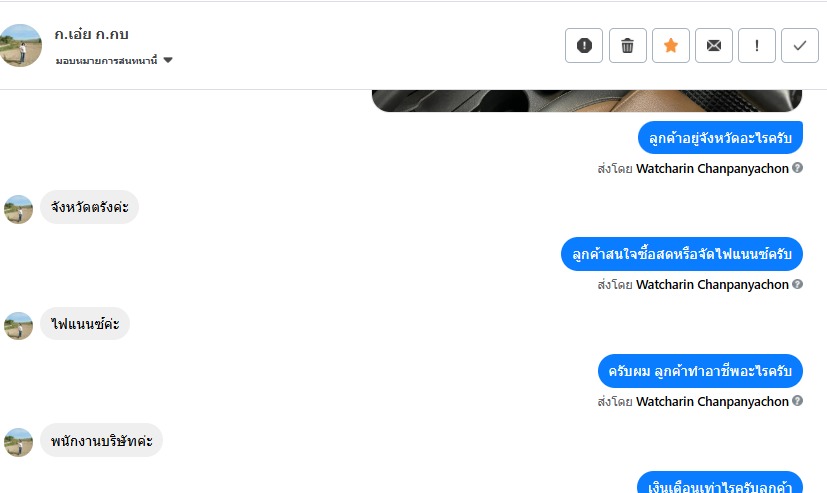The height and width of the screenshot is (493, 827).
Task: Click help icon under the province question message
Action: 797,168
